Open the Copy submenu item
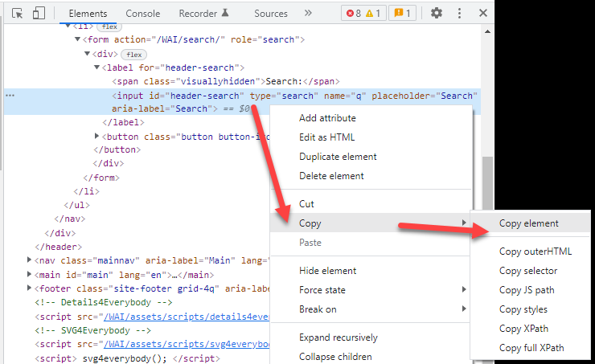 tap(371, 223)
